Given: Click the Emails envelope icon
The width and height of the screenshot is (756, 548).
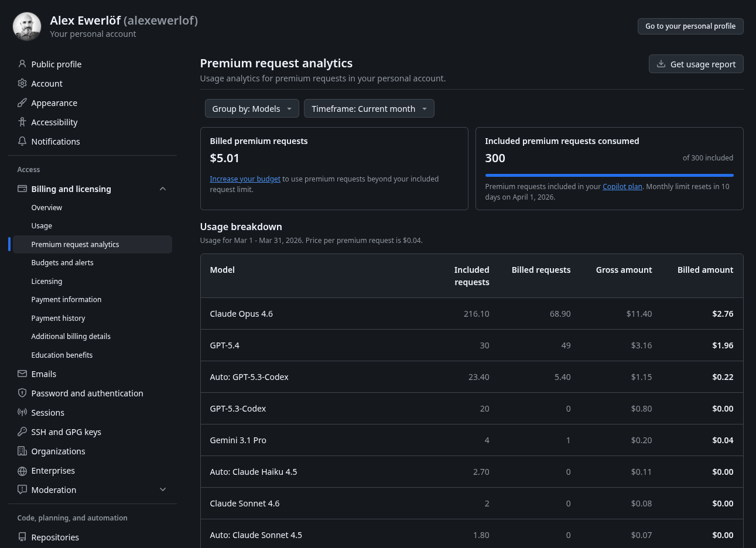Looking at the screenshot, I should pyautogui.click(x=22, y=374).
